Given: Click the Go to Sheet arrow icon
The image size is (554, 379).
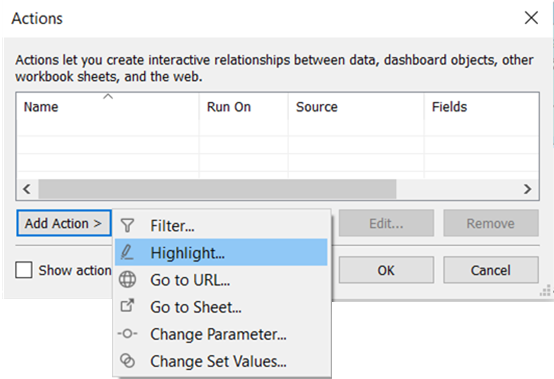Looking at the screenshot, I should pyautogui.click(x=127, y=306).
